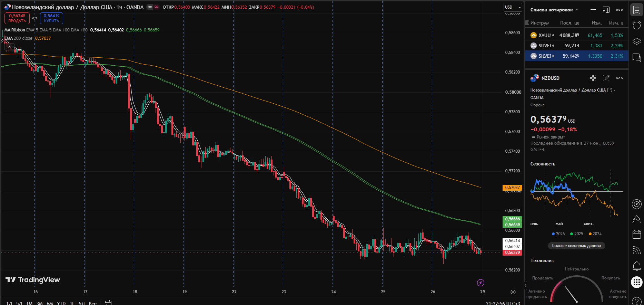Open NZDUSD details grid layout icon
Screen dimensions: 644x305
593,78
